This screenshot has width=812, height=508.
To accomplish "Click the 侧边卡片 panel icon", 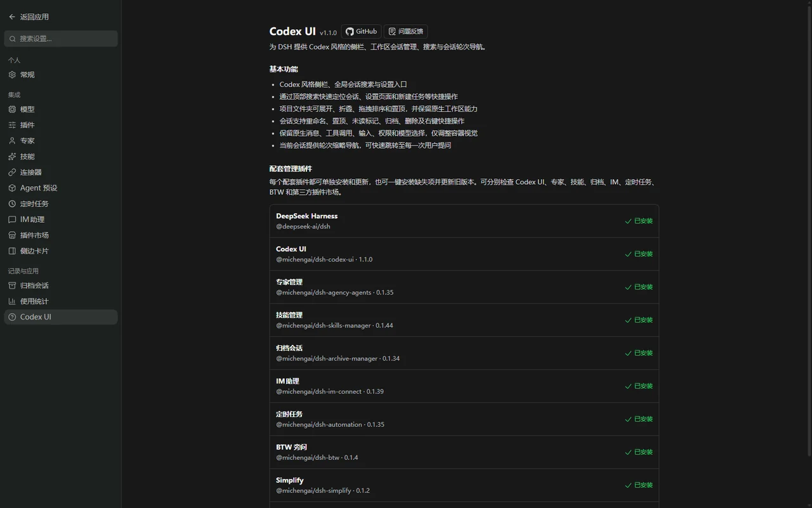I will [12, 251].
